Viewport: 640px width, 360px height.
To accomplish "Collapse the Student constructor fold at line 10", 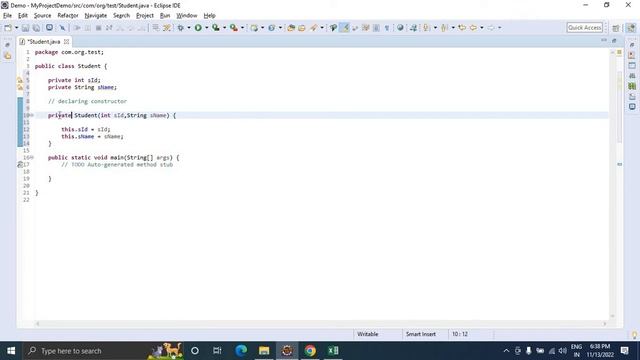I will [32, 116].
